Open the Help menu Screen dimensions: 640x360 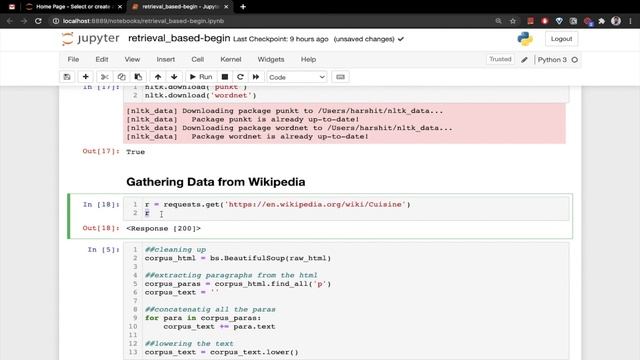tap(308, 60)
